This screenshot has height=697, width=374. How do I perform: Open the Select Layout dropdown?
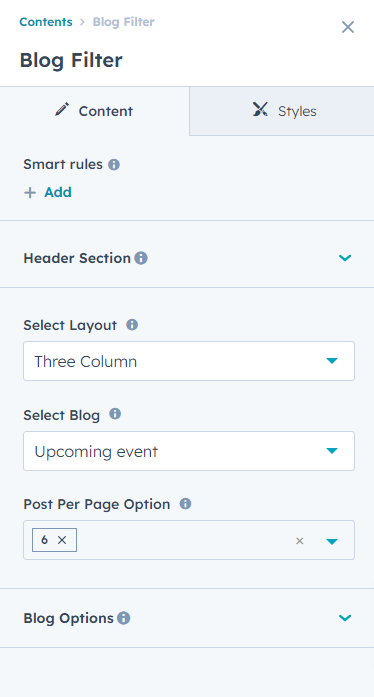pos(189,361)
